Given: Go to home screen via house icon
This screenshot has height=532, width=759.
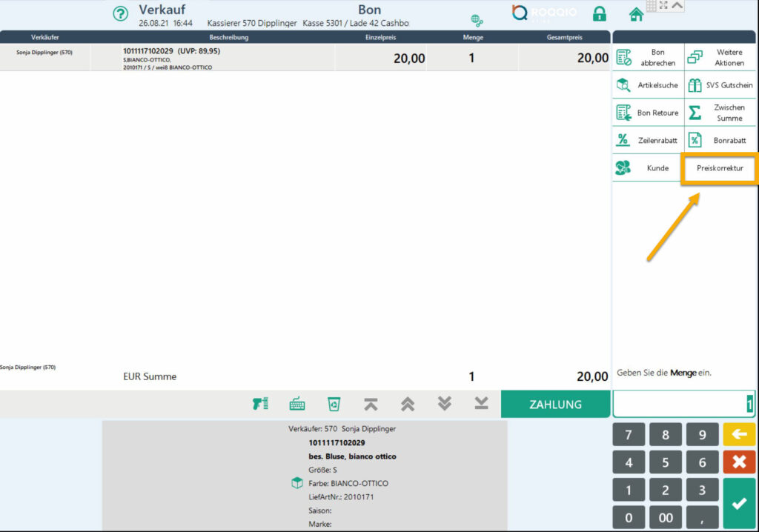Looking at the screenshot, I should click(635, 14).
